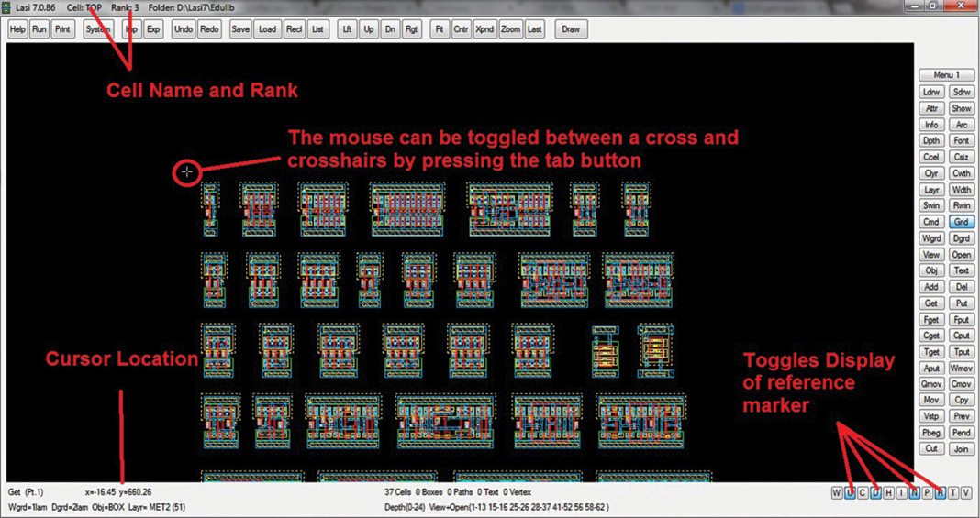The width and height of the screenshot is (980, 518).
Task: Select the Layr command in the side menu
Action: click(931, 190)
